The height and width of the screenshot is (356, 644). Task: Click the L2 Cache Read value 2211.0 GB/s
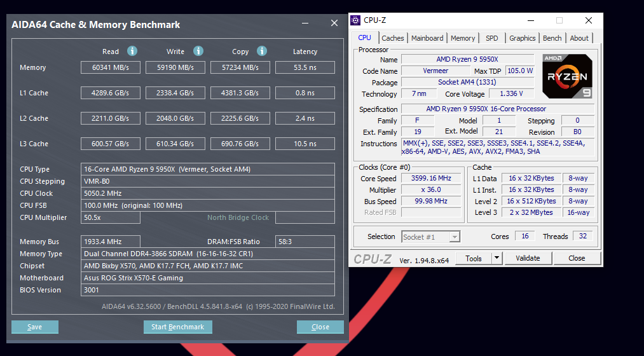pos(111,118)
